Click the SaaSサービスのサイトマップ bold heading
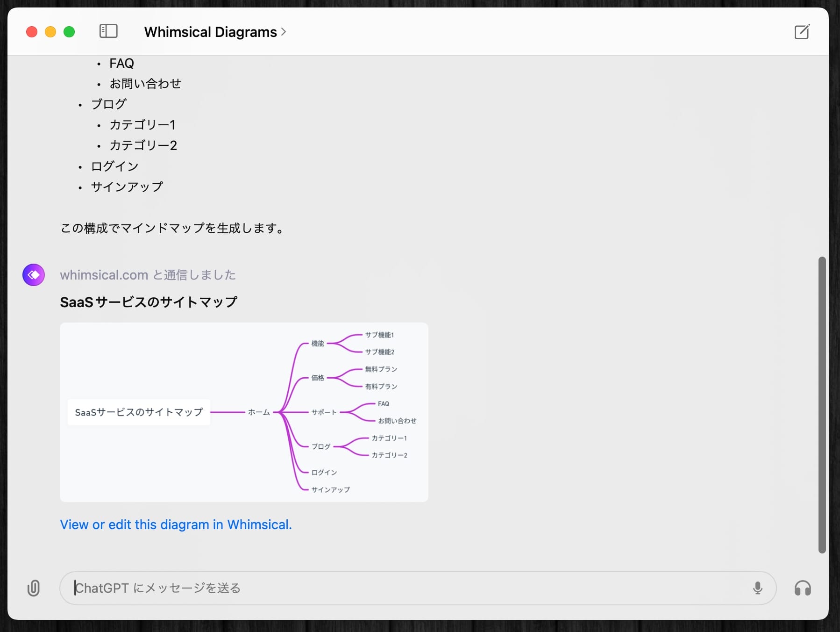The width and height of the screenshot is (840, 632). click(149, 302)
